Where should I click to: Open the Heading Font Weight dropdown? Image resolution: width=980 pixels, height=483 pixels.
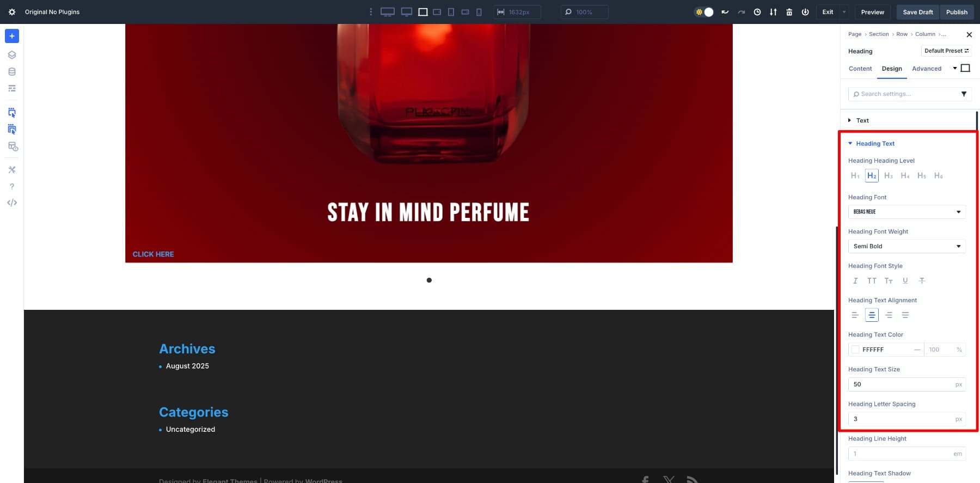(906, 246)
